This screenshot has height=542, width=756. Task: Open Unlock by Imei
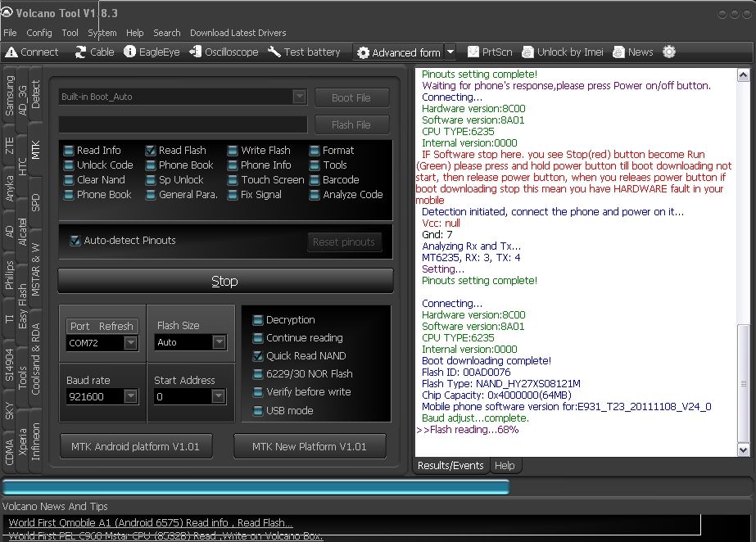[x=562, y=52]
